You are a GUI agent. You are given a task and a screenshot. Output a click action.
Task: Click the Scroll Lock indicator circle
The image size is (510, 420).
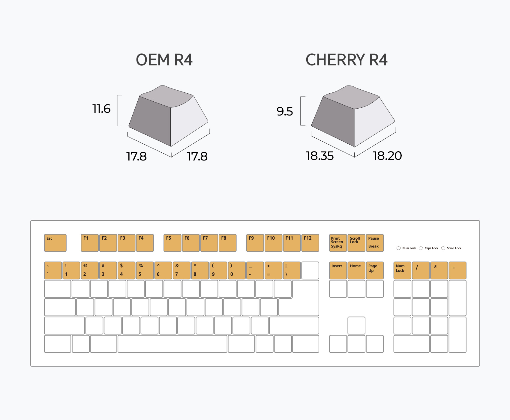[x=443, y=248]
